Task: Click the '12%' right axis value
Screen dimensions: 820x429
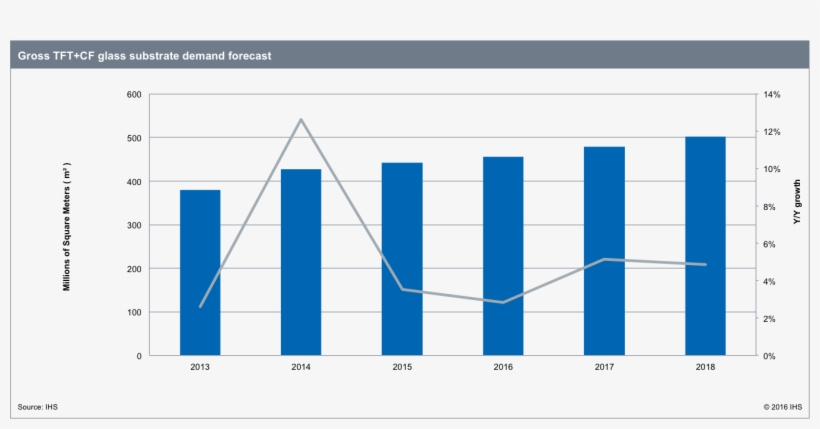Action: (771, 132)
